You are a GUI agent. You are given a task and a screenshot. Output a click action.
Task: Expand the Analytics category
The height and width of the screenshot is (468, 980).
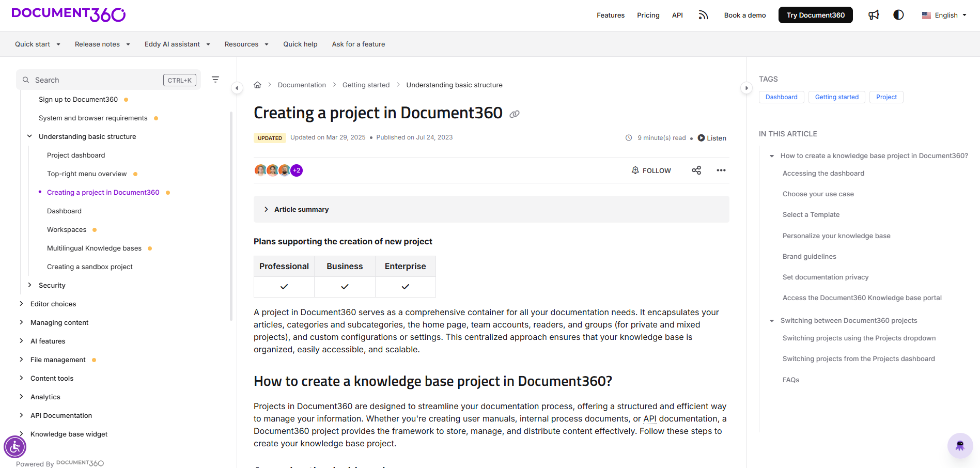pos(21,397)
